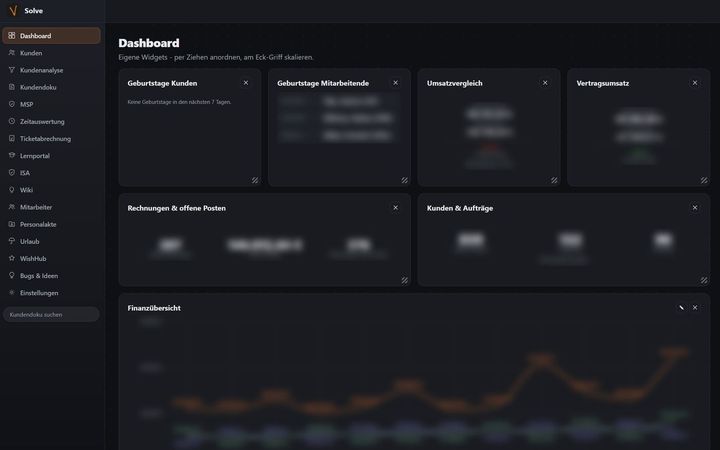The height and width of the screenshot is (450, 720).
Task: Click the Dashboard grid icon in sidebar
Action: (12, 35)
